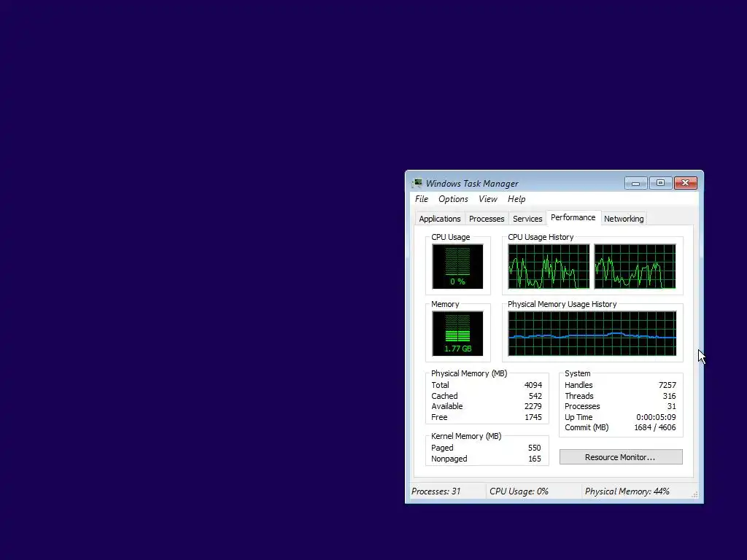Screen dimensions: 747x560
Task: Click the Available memory value 2279
Action: (533, 407)
